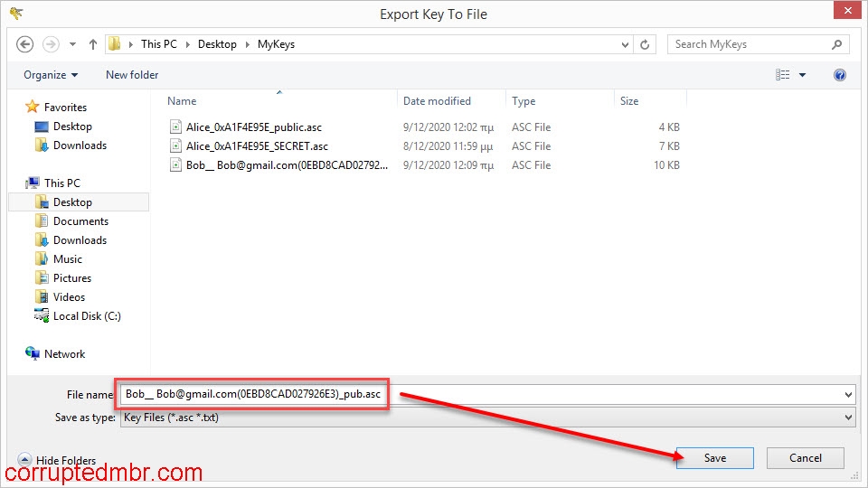Click the search magnifier icon
The width and height of the screenshot is (868, 488).
tap(837, 44)
